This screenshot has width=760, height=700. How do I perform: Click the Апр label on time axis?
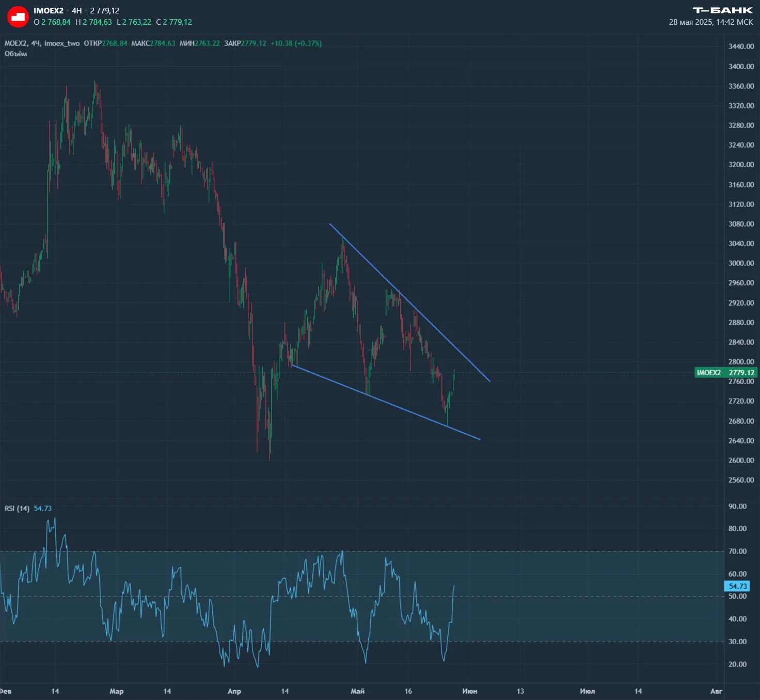pyautogui.click(x=234, y=691)
